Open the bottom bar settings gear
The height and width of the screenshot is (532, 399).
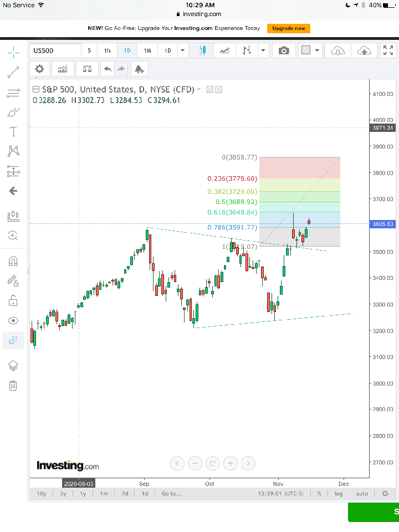[x=385, y=494]
